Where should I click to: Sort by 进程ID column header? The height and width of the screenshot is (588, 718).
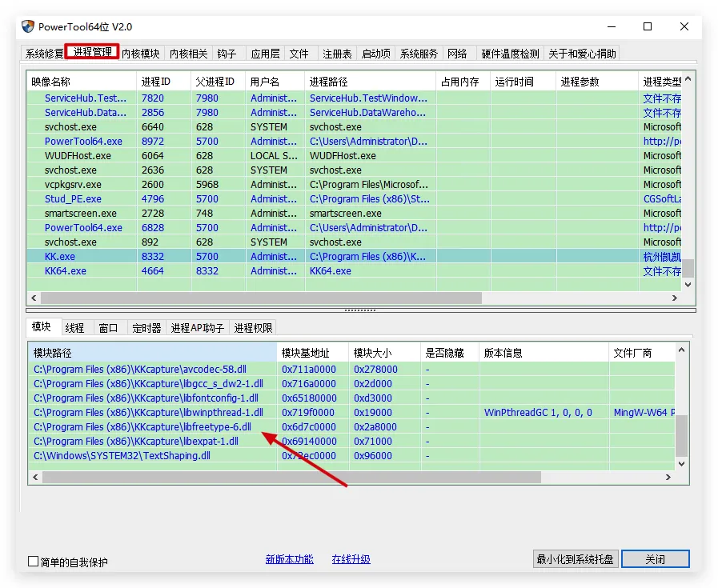click(155, 82)
